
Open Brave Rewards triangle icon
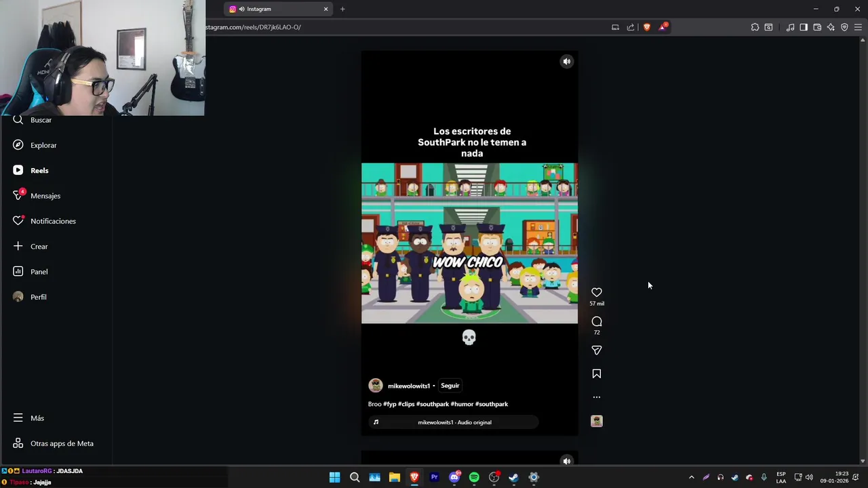pos(663,27)
